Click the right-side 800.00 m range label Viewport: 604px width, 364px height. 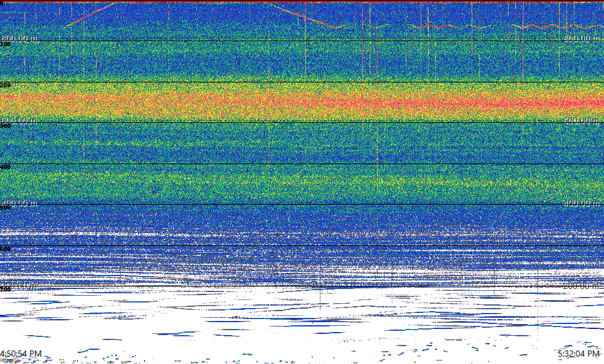pos(582,38)
